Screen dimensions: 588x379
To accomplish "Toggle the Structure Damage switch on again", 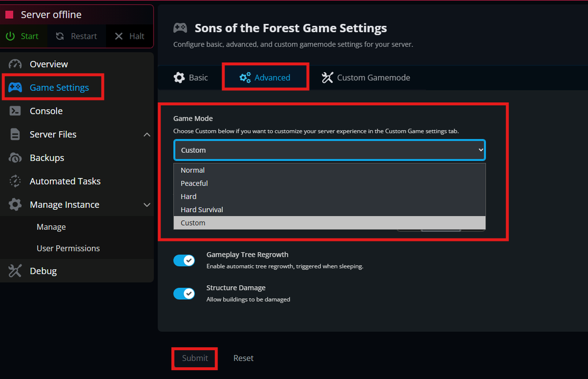I will pyautogui.click(x=184, y=293).
